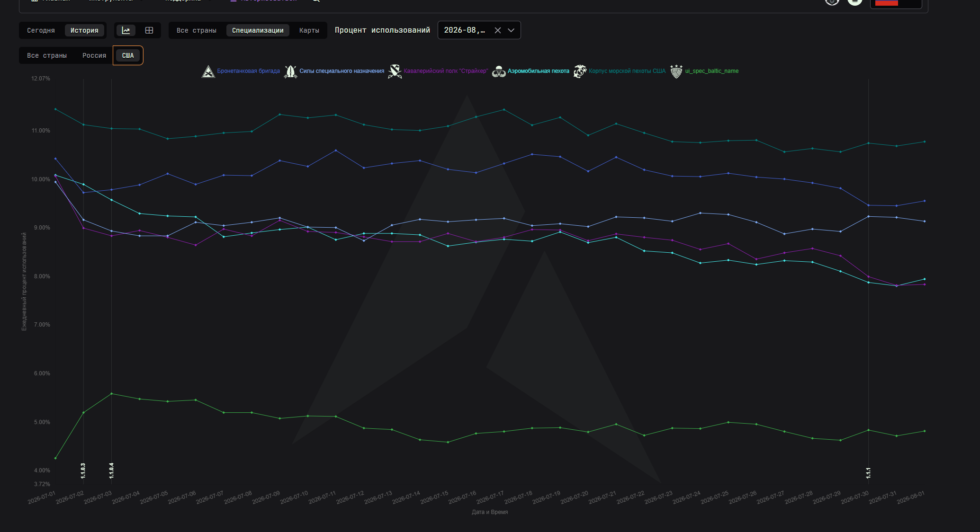Clear the selected date with X icon
The width and height of the screenshot is (980, 532).
pyautogui.click(x=498, y=30)
